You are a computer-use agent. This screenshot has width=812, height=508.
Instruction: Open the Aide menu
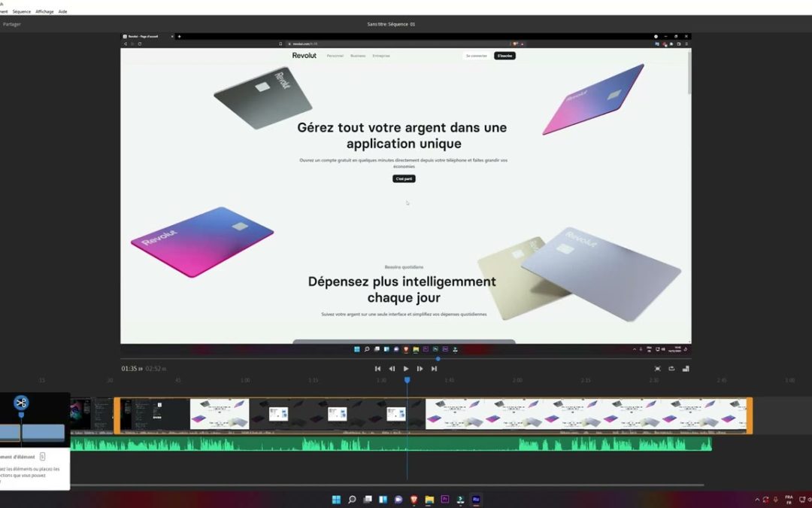point(62,11)
